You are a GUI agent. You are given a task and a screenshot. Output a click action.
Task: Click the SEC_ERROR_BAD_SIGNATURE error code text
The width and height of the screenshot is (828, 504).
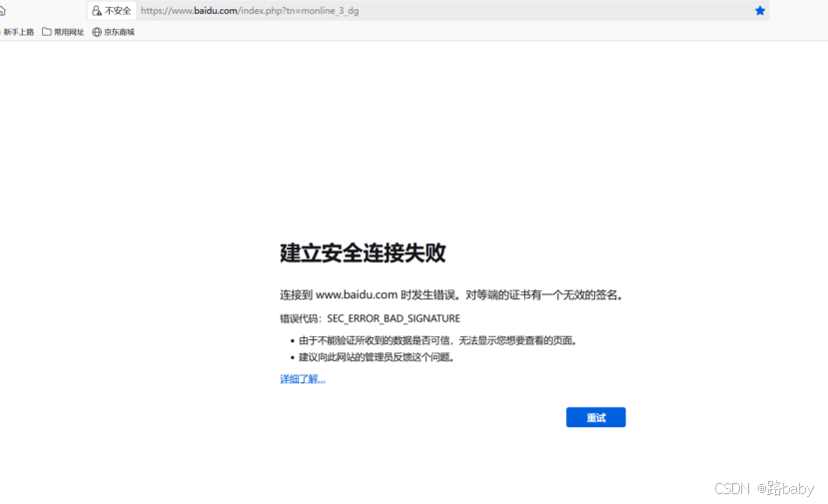(x=394, y=318)
